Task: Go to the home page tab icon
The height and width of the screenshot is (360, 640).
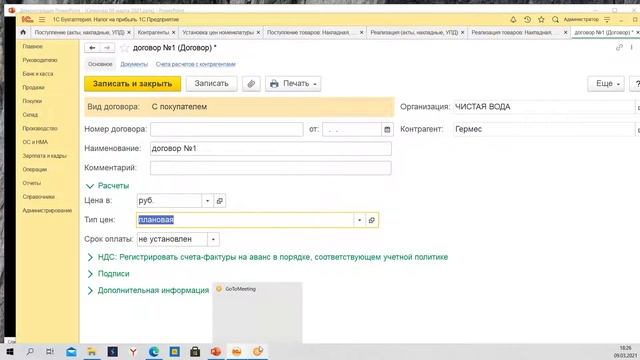Action: [x=23, y=32]
